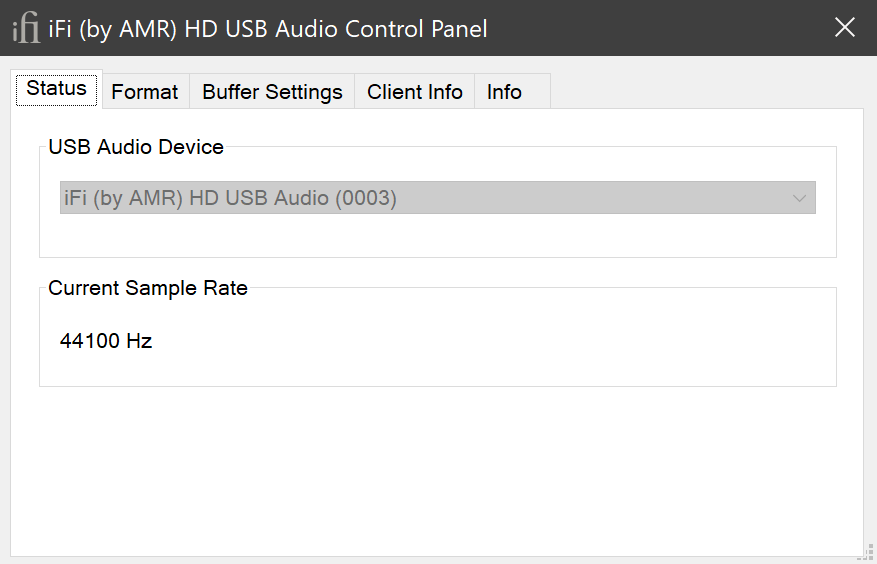Click blank panel area below sample rate

point(437,470)
